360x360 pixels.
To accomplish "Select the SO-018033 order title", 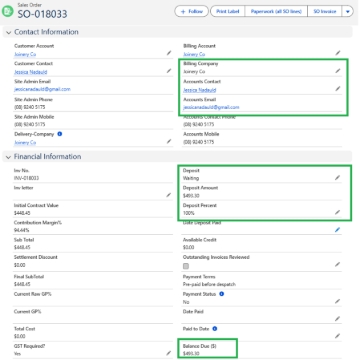I will pos(42,14).
